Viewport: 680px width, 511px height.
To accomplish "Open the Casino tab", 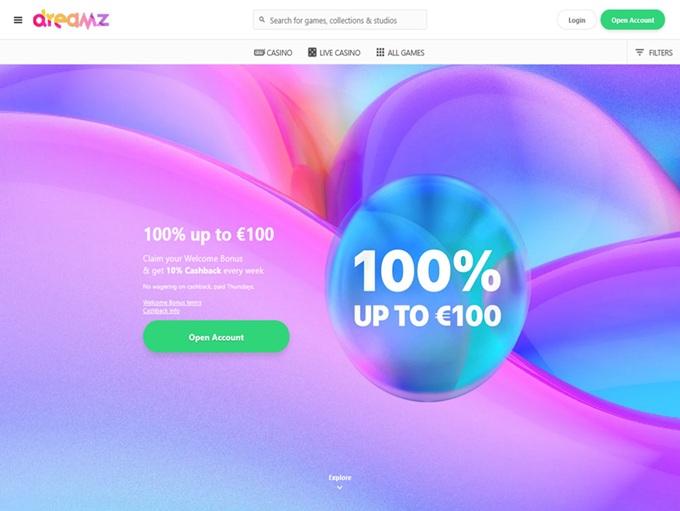I will (273, 52).
